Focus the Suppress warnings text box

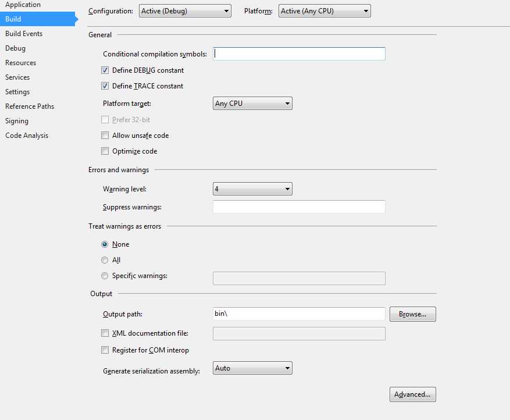pos(299,207)
